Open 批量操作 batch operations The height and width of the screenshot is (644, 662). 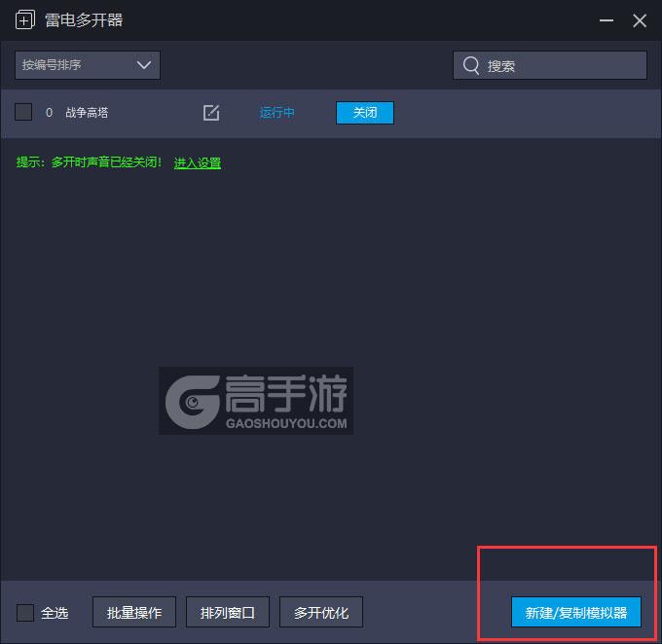click(134, 612)
